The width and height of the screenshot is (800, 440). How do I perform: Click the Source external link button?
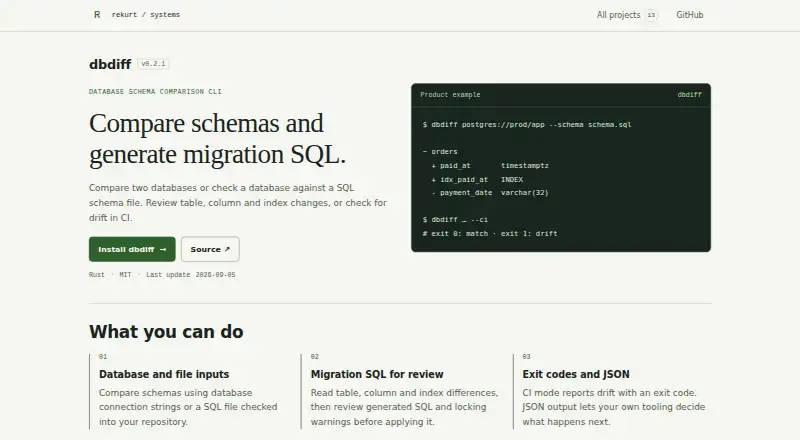point(210,249)
